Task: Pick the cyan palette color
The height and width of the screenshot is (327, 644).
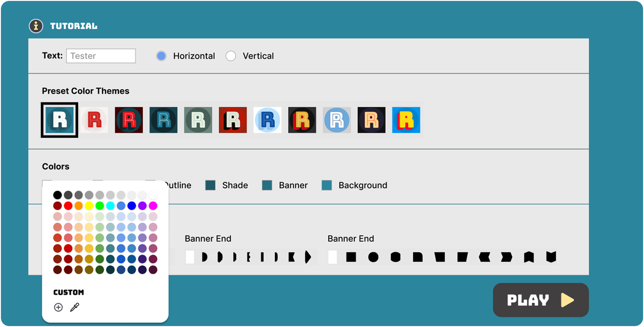Action: pyautogui.click(x=110, y=206)
